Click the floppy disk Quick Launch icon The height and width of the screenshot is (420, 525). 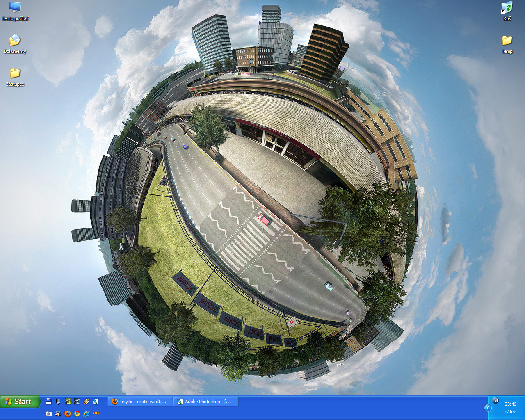click(49, 402)
